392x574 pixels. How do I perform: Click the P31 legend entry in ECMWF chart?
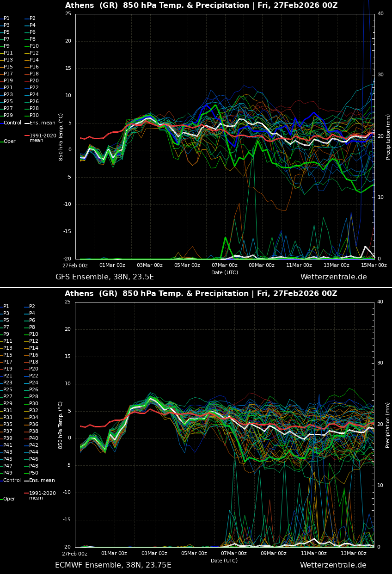(x=8, y=411)
